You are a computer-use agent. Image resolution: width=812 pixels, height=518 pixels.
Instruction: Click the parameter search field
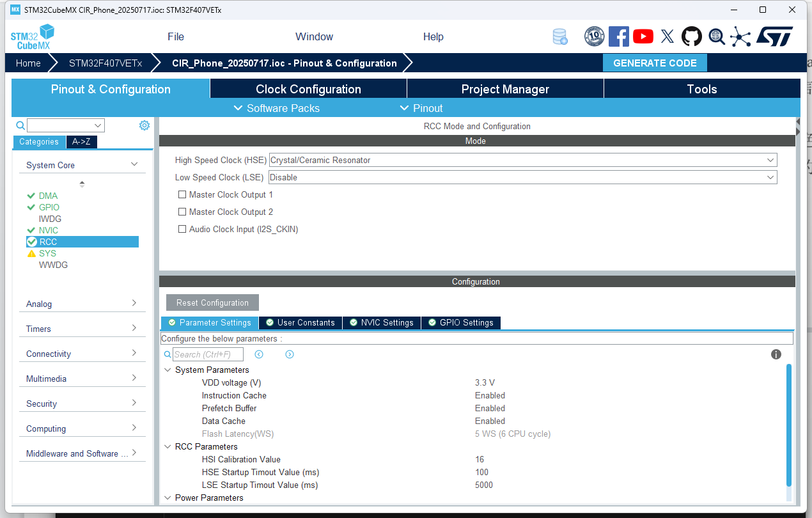pyautogui.click(x=208, y=354)
